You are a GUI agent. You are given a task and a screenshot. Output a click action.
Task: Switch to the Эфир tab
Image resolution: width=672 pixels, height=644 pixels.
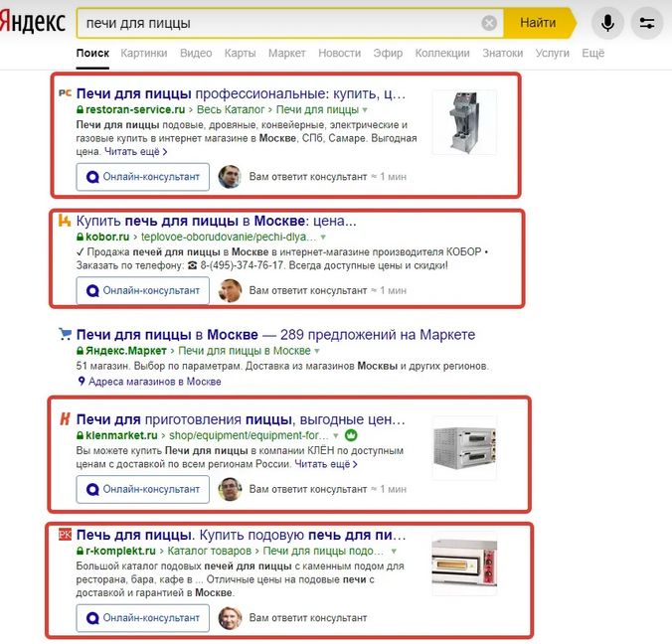(x=388, y=53)
